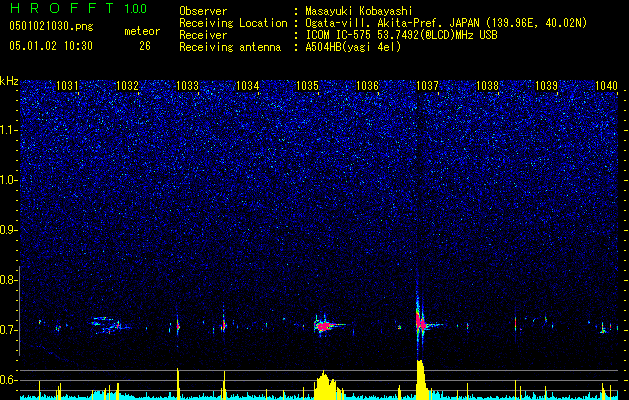Click the HROFFT program title
The image size is (629, 400).
(x=61, y=8)
